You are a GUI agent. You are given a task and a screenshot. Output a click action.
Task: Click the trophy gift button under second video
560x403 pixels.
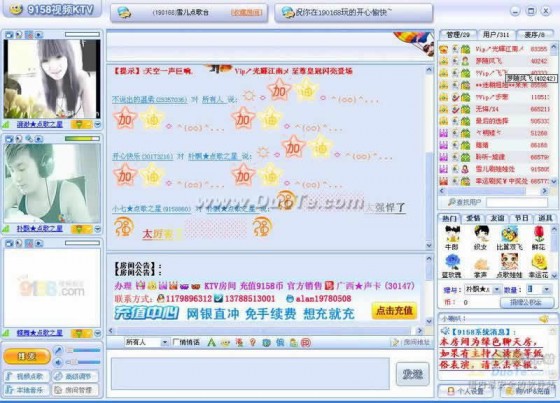pos(82,229)
